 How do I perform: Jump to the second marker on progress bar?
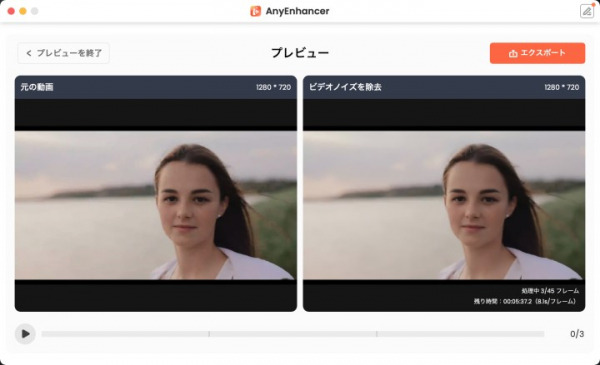pos(377,334)
